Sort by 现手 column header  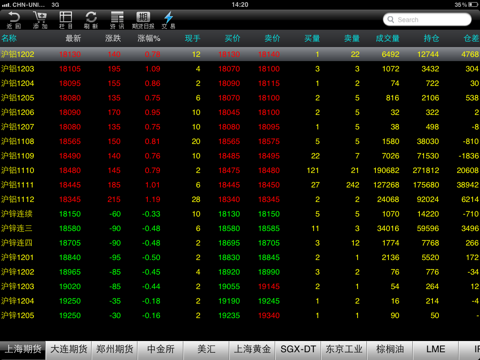[192, 38]
